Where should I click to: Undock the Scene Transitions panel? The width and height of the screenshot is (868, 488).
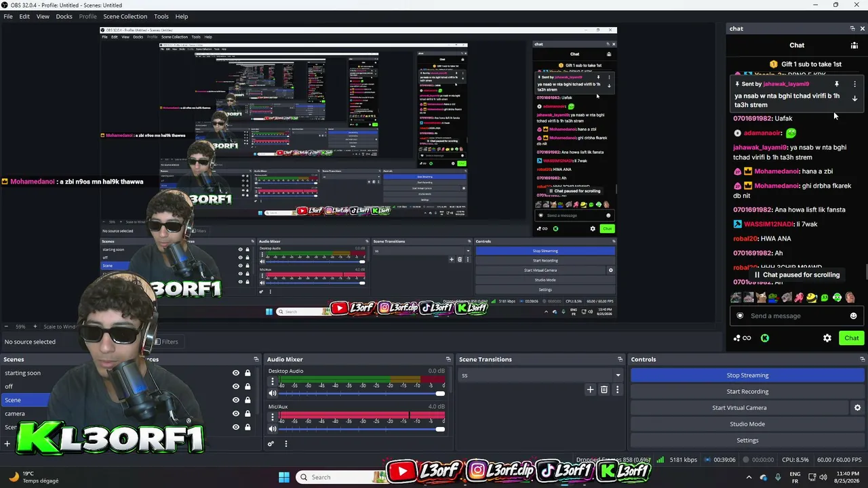pos(620,359)
